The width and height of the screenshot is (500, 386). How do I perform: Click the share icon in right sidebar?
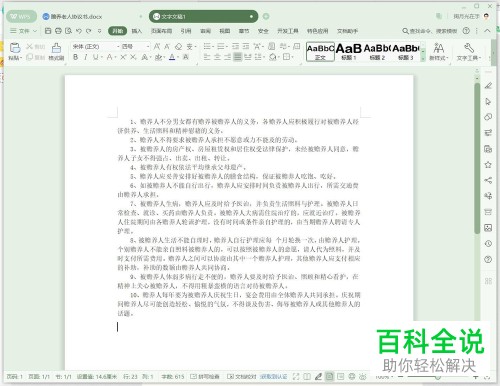[488, 180]
